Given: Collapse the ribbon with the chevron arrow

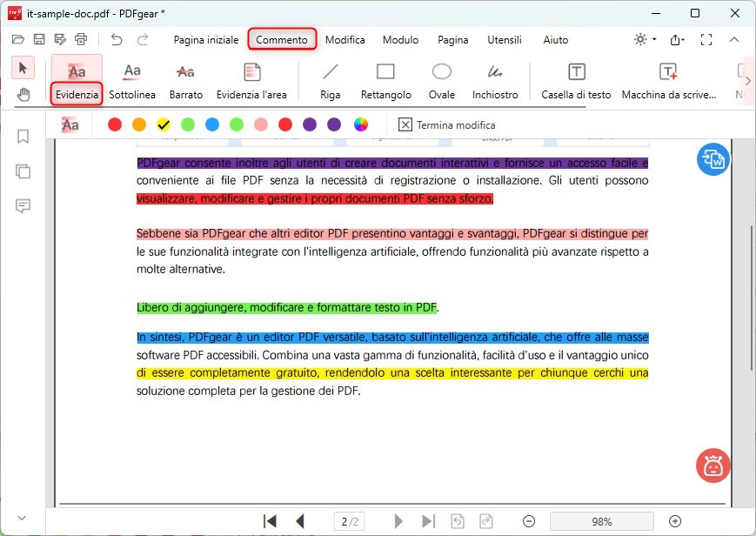Looking at the screenshot, I should click(735, 39).
